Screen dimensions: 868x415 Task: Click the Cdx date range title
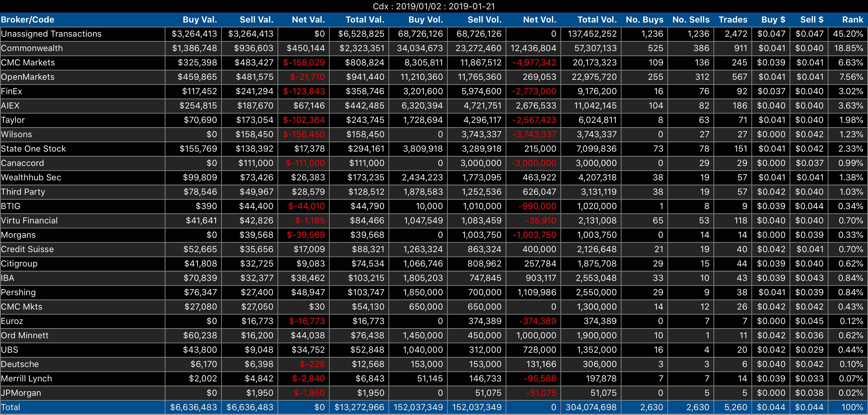[434, 6]
